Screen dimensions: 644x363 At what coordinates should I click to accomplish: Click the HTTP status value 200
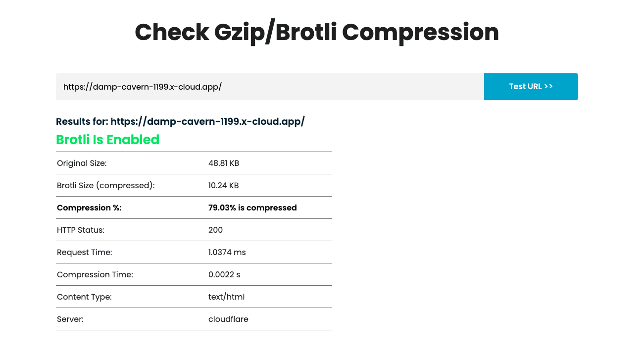[215, 230]
